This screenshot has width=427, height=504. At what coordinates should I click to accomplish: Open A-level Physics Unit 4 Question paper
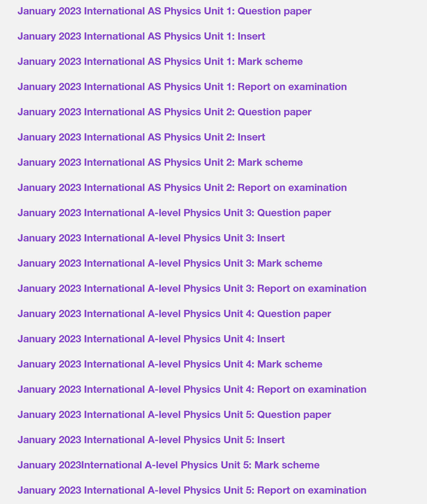[x=174, y=314]
